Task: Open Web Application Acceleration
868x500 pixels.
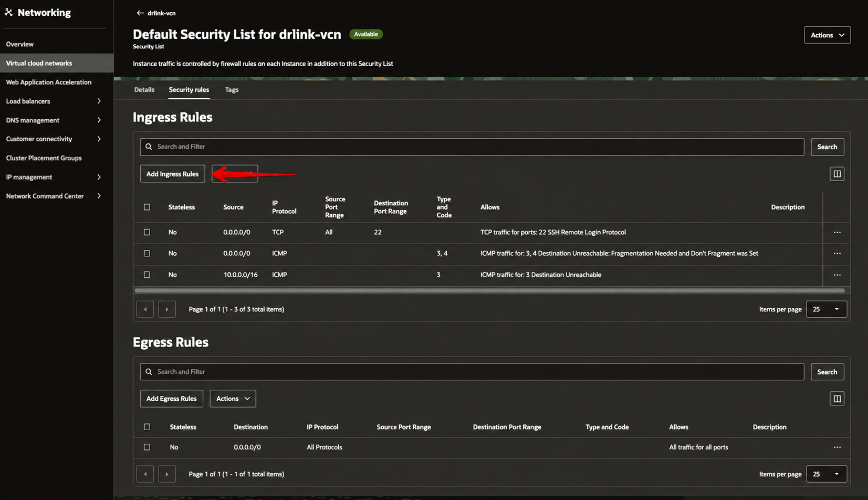Action: 49,82
